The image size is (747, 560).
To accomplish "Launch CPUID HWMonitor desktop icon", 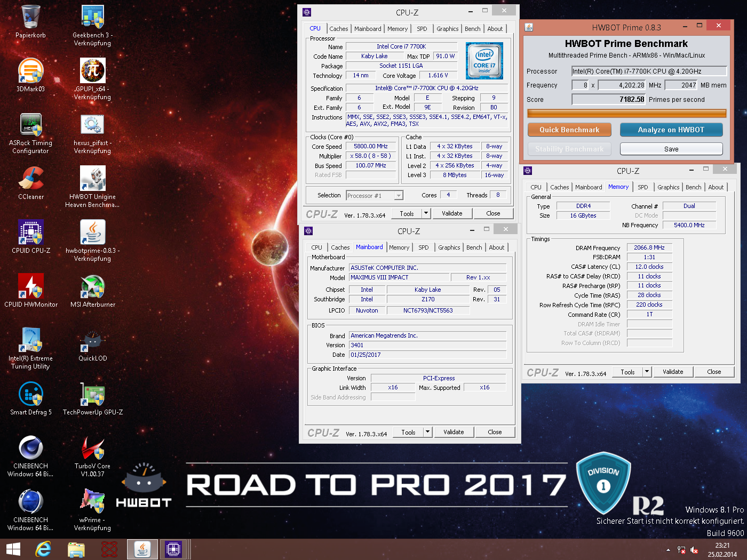I will tap(31, 286).
